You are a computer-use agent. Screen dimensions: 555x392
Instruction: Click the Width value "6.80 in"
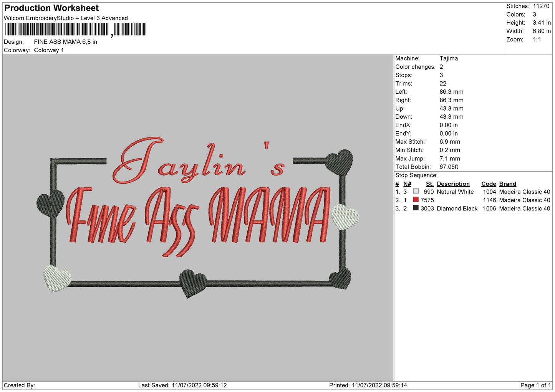542,31
